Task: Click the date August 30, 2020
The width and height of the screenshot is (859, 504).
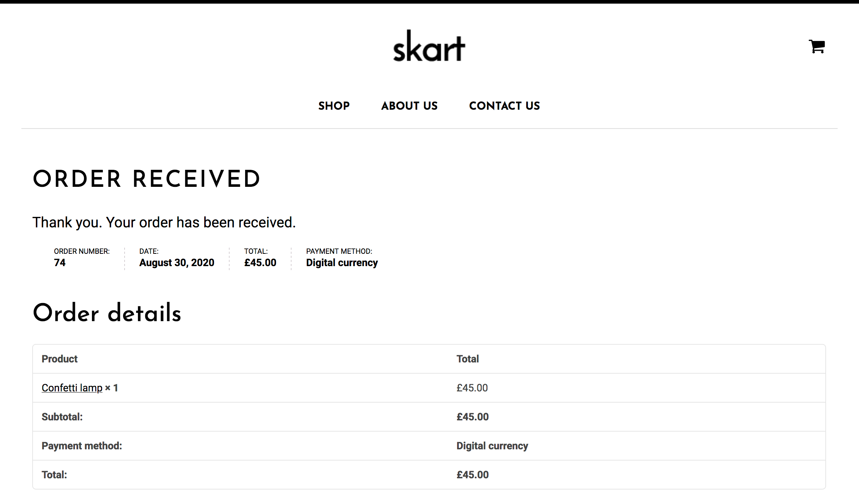Action: click(177, 262)
